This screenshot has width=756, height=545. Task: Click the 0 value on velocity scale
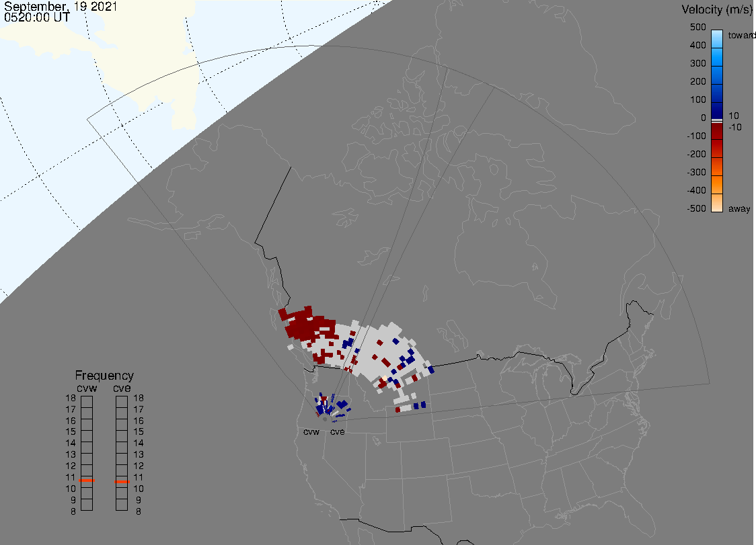click(704, 118)
